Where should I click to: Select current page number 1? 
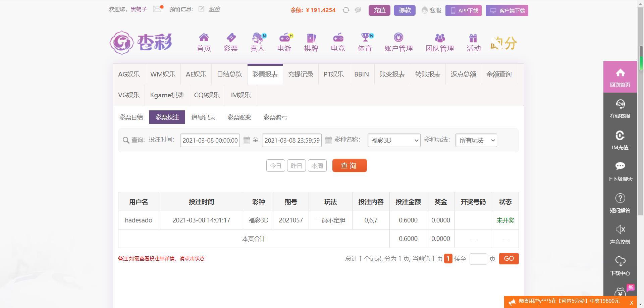pyautogui.click(x=448, y=258)
